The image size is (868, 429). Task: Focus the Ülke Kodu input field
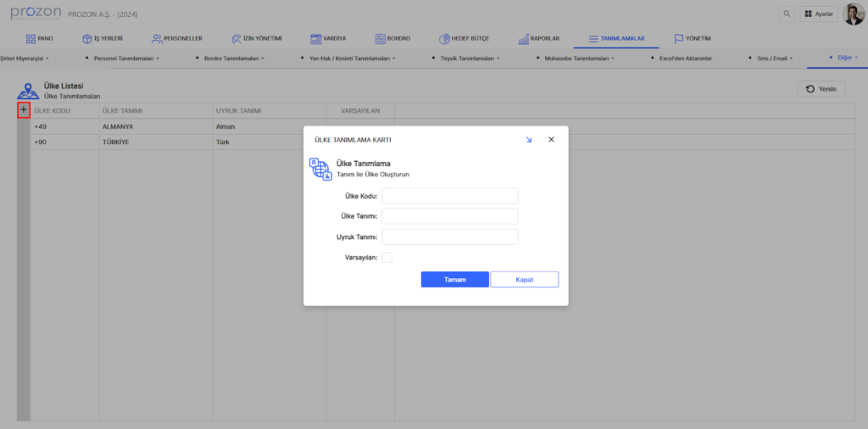pyautogui.click(x=449, y=196)
